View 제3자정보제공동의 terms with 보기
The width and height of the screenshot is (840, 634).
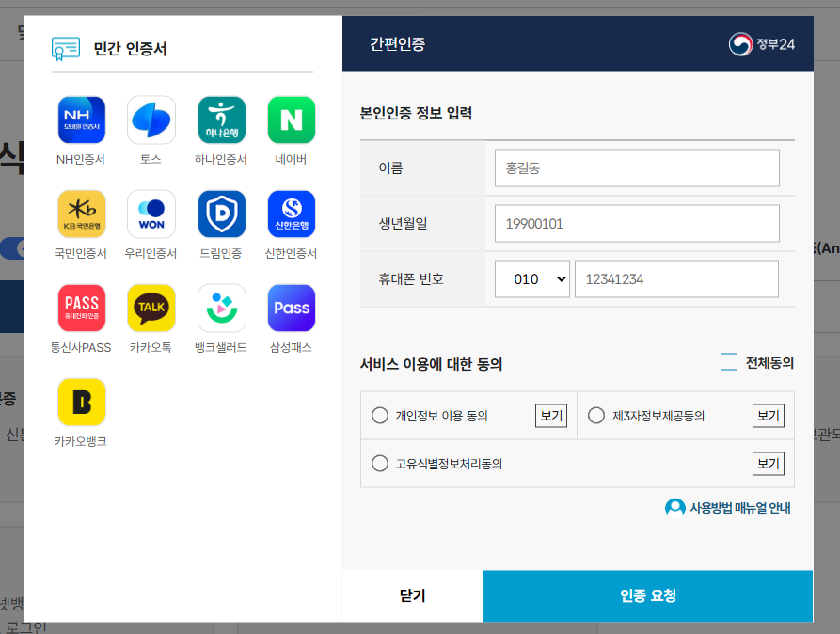pyautogui.click(x=769, y=416)
